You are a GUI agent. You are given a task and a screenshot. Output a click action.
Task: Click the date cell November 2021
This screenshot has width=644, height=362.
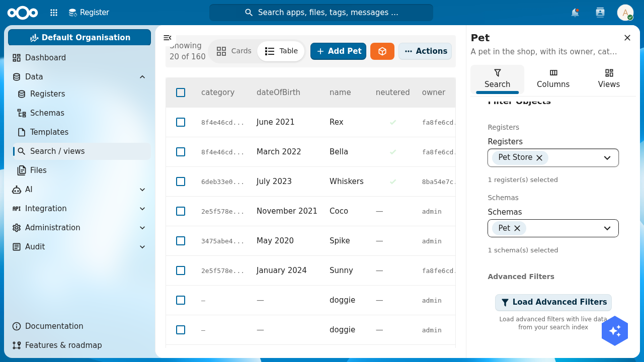(x=287, y=211)
